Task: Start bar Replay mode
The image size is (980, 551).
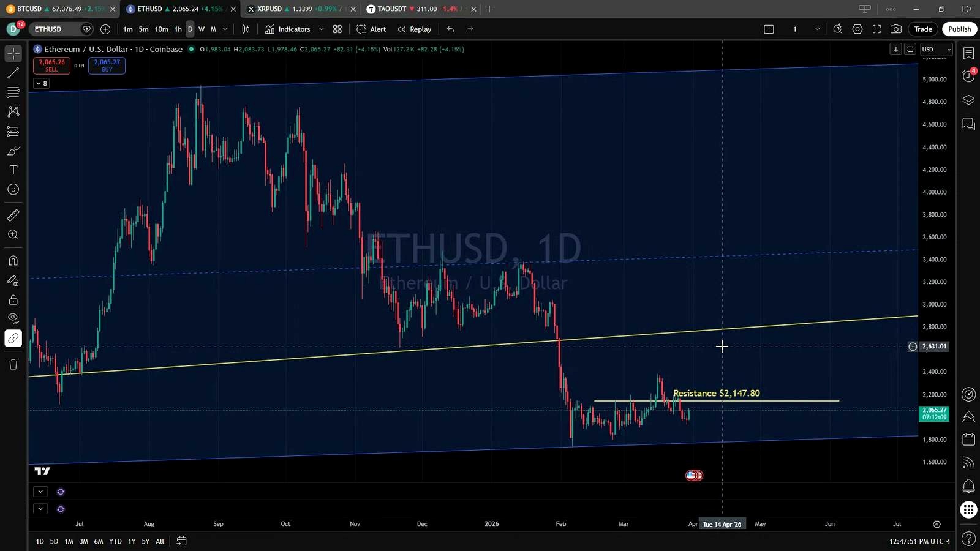Action: [x=415, y=29]
